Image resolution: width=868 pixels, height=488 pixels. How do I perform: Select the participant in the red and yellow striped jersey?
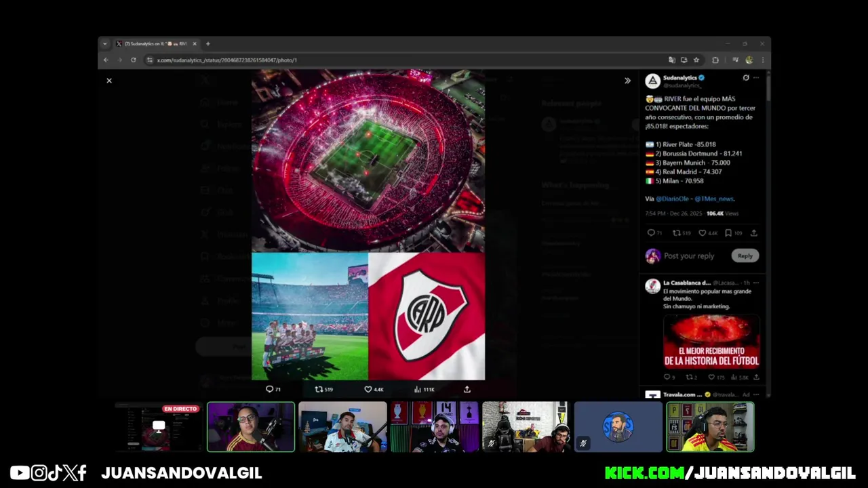pyautogui.click(x=251, y=427)
